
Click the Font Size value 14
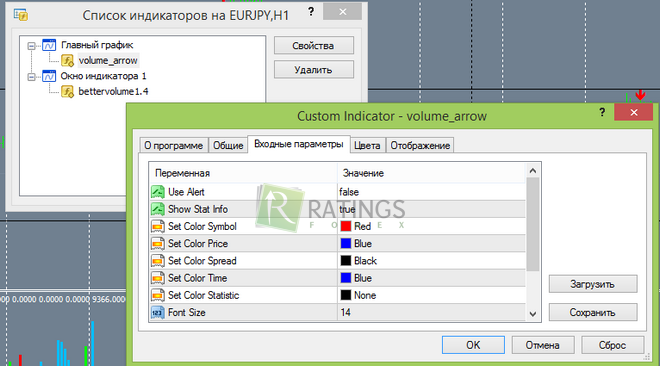[346, 313]
